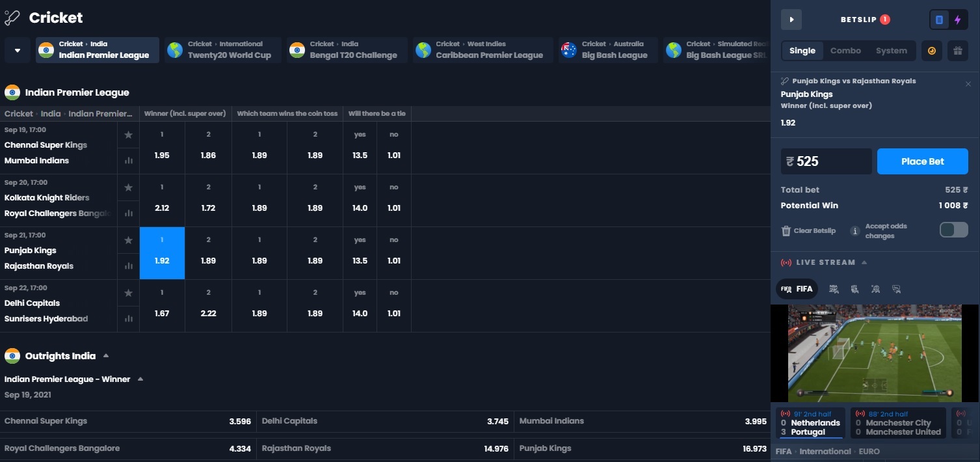This screenshot has height=462, width=980.
Task: Click the bet amount input field
Action: click(x=826, y=161)
